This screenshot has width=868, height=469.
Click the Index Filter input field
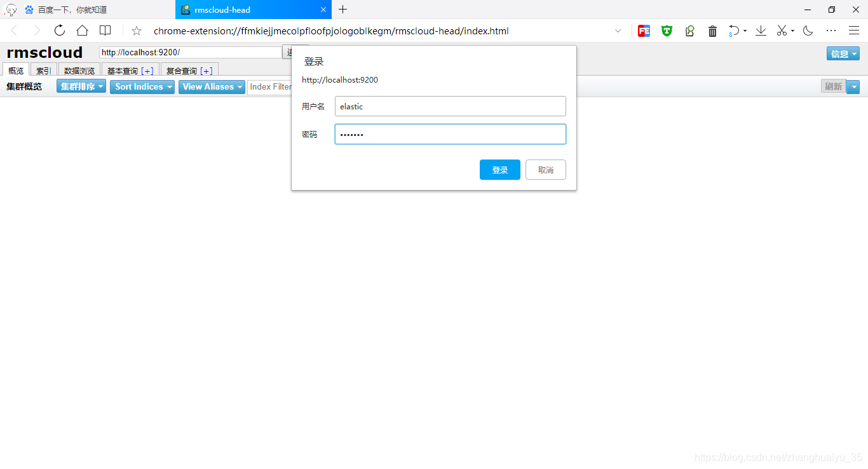pyautogui.click(x=269, y=86)
